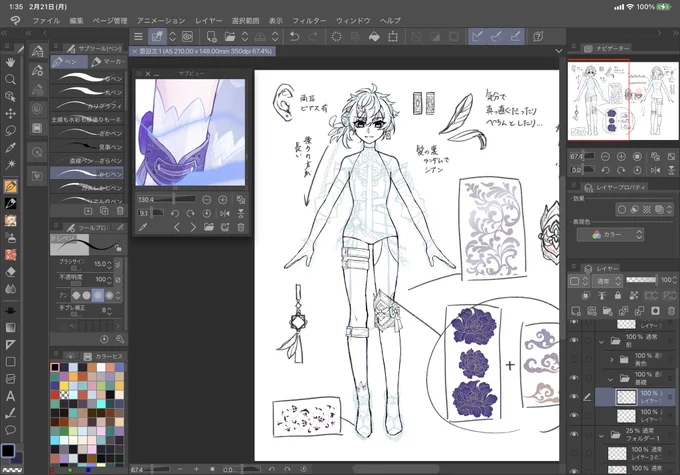The image size is (680, 475).
Task: Click the Fill bucket command bar icon
Action: pos(374,37)
